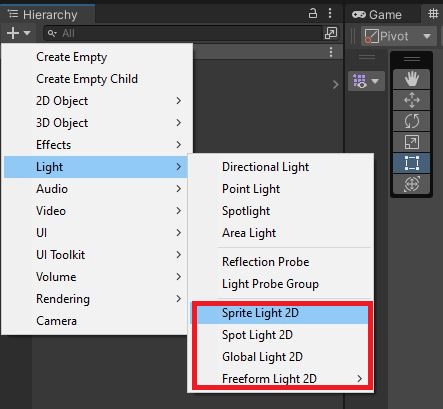Click the grid icon tab beside Game
Screen dimensions: 443x409
click(x=433, y=14)
